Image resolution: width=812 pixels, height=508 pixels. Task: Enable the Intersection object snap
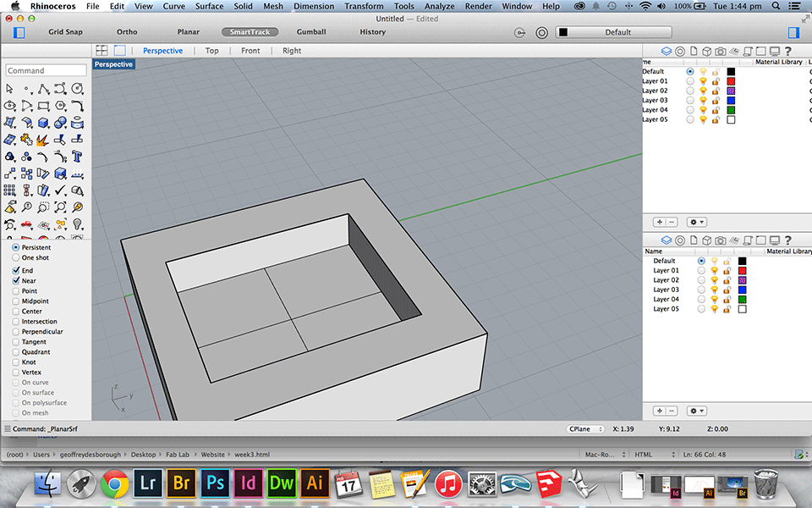(15, 322)
